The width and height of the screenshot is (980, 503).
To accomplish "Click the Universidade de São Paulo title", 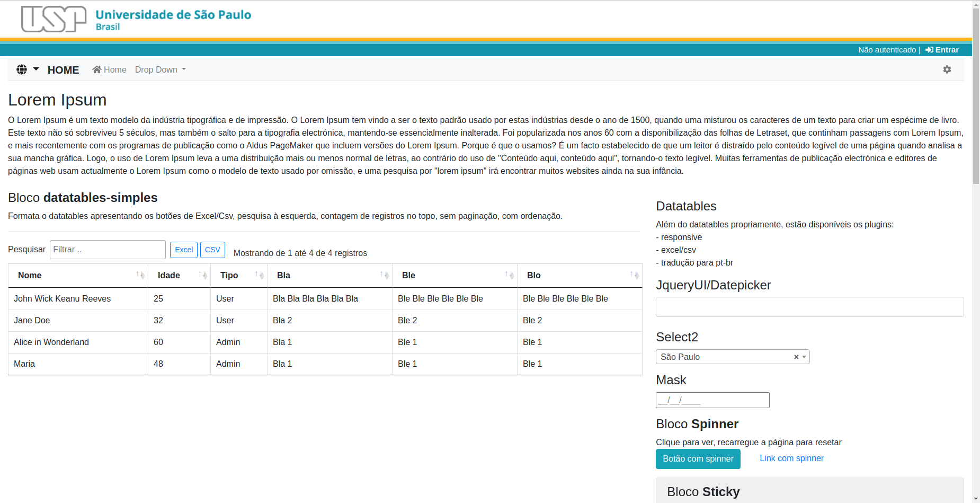I will (x=173, y=15).
